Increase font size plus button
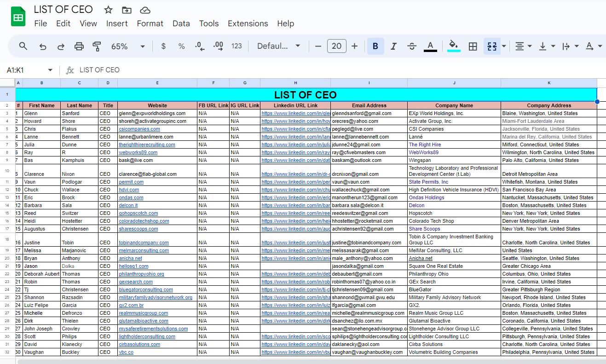606x364 pixels. click(x=354, y=46)
